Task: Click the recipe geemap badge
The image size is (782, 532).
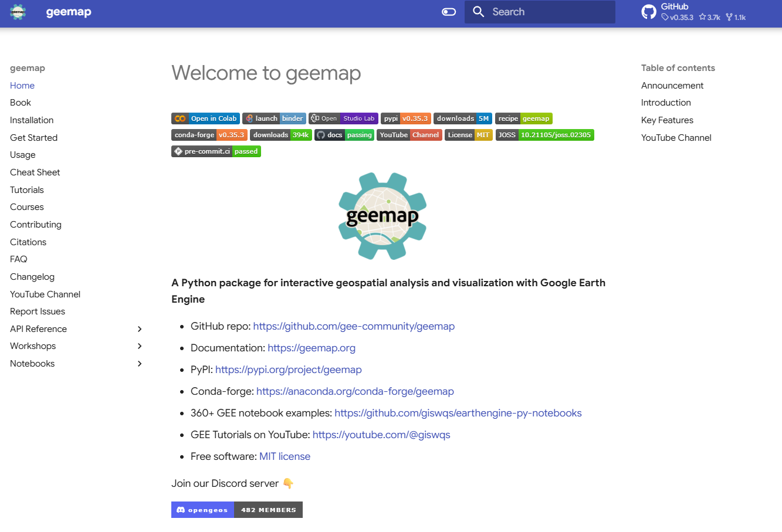Action: (524, 118)
